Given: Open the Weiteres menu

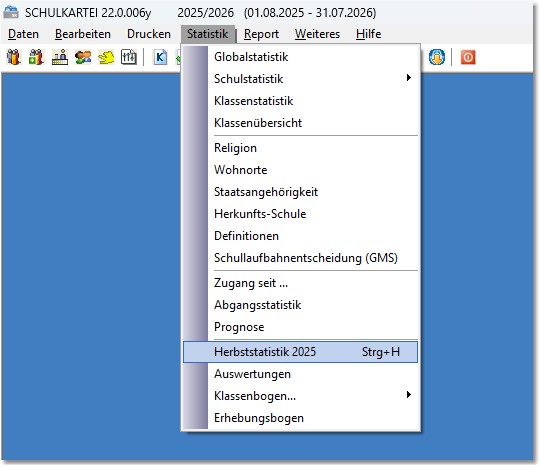Looking at the screenshot, I should point(317,34).
